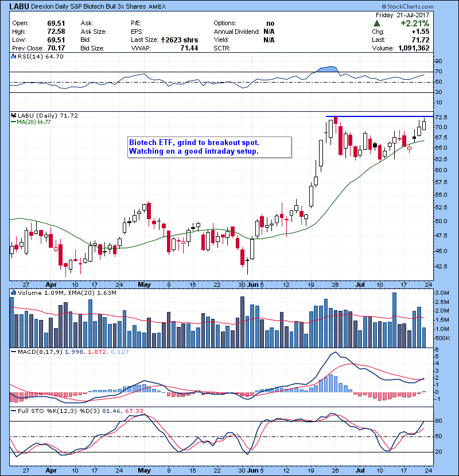
Task: Click the Prev Close value 70.17
Action: pos(56,48)
